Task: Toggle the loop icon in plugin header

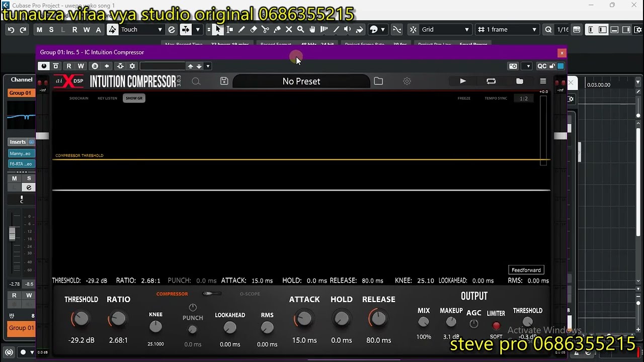Action: tap(491, 81)
